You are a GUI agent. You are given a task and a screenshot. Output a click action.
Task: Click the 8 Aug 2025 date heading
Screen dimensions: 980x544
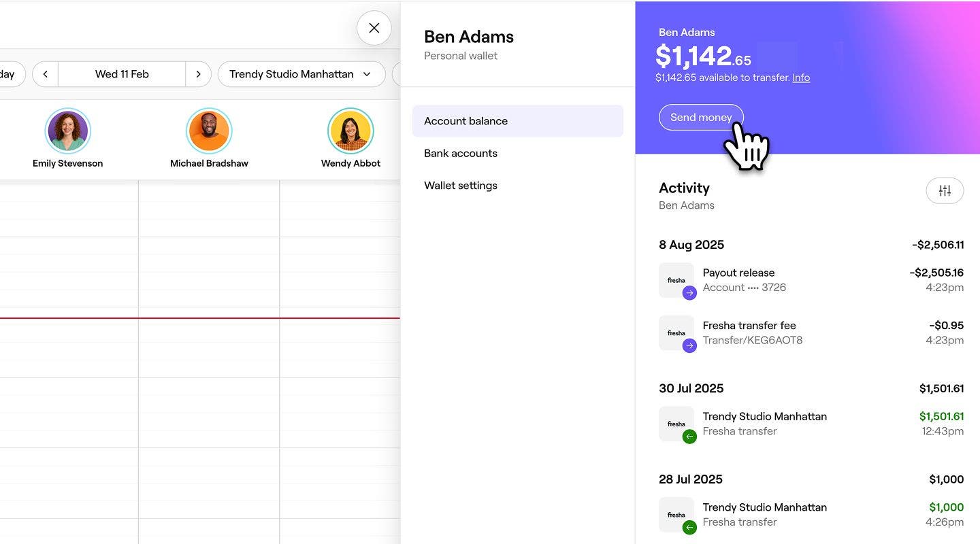(x=691, y=245)
